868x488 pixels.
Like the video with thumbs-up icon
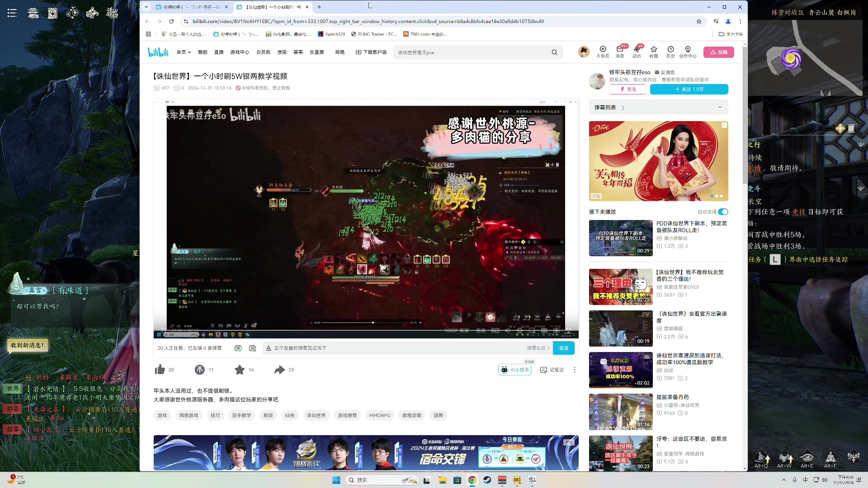(x=160, y=370)
